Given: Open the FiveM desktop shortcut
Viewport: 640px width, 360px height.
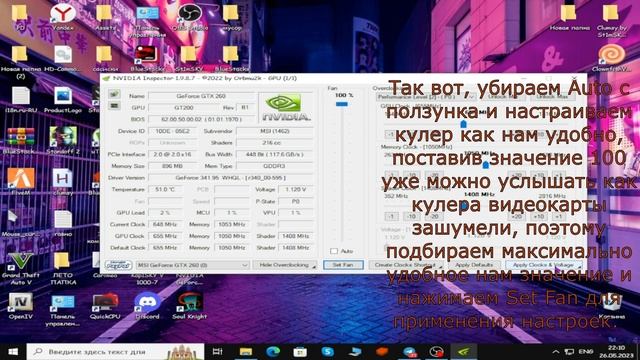Looking at the screenshot, I should (20, 182).
